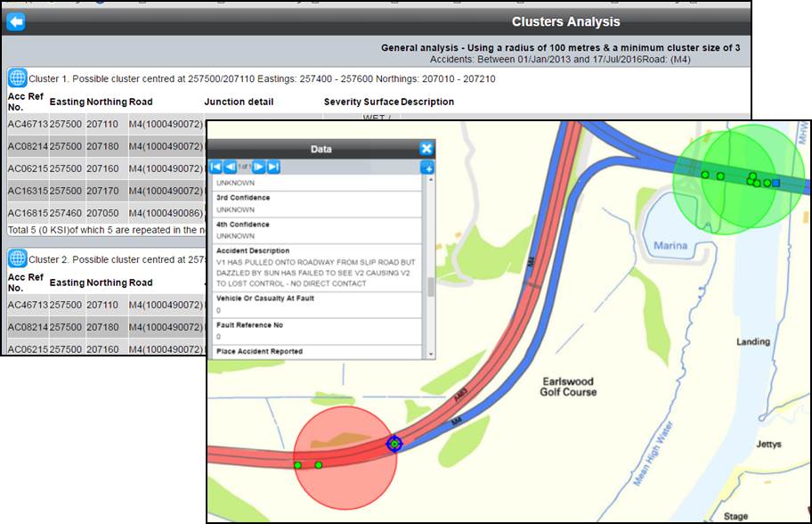
Task: Select row AC08214 in Cluster 2 table
Action: point(27,327)
